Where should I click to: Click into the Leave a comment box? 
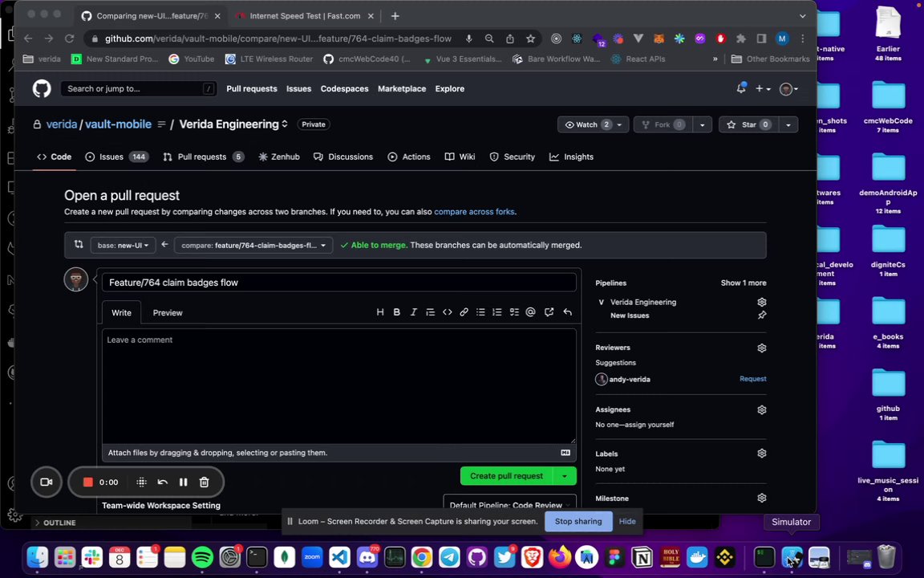(x=338, y=385)
